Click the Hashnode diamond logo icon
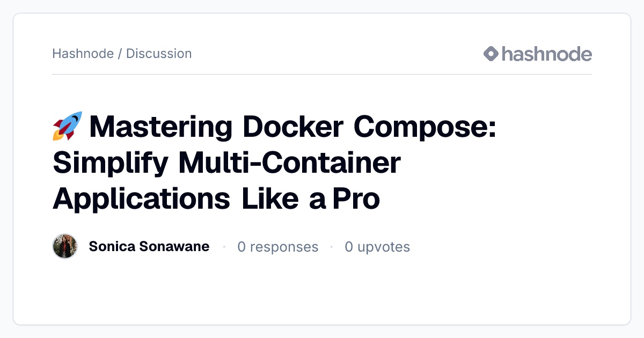The image size is (644, 338). [x=491, y=54]
